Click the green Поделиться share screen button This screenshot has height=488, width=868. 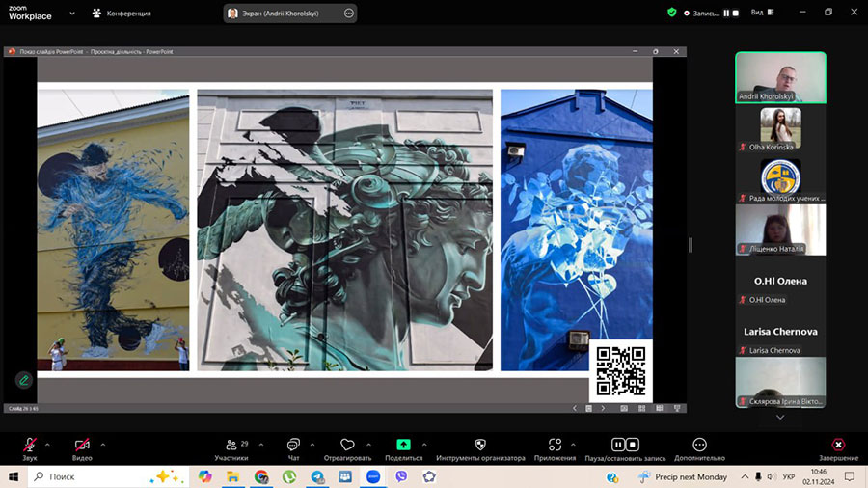pos(403,445)
